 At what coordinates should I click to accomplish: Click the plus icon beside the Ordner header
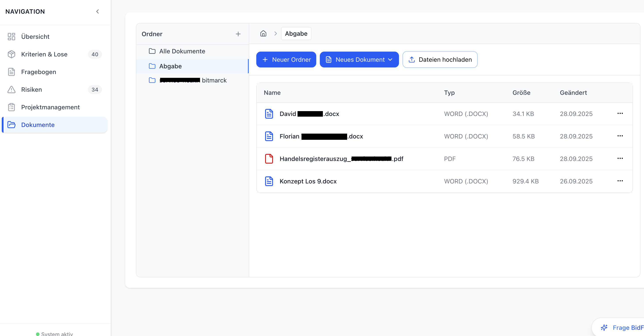(238, 34)
